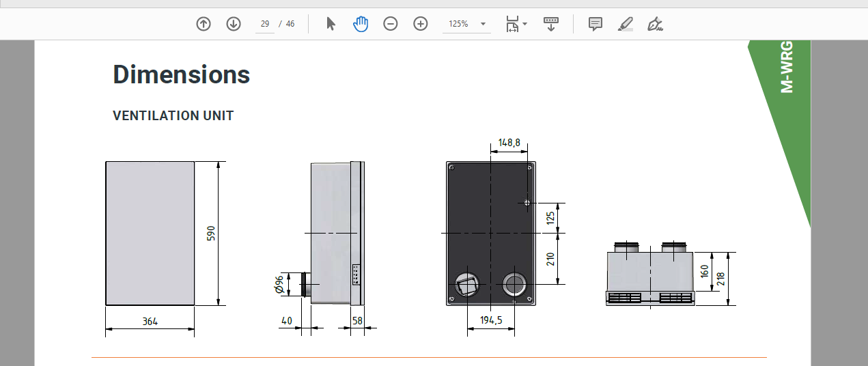The width and height of the screenshot is (868, 366).
Task: Open the Sign document pen tool
Action: tap(656, 24)
